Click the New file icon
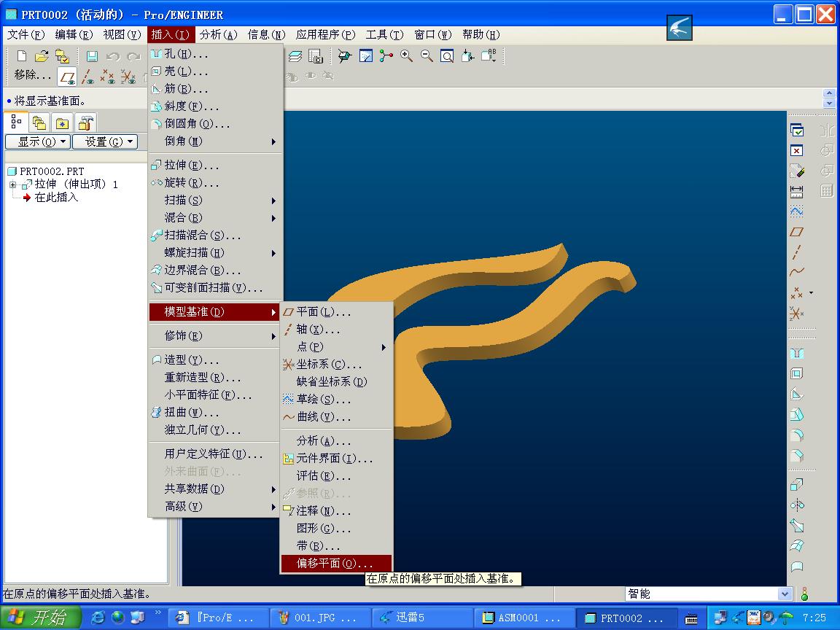The image size is (840, 630). (22, 55)
